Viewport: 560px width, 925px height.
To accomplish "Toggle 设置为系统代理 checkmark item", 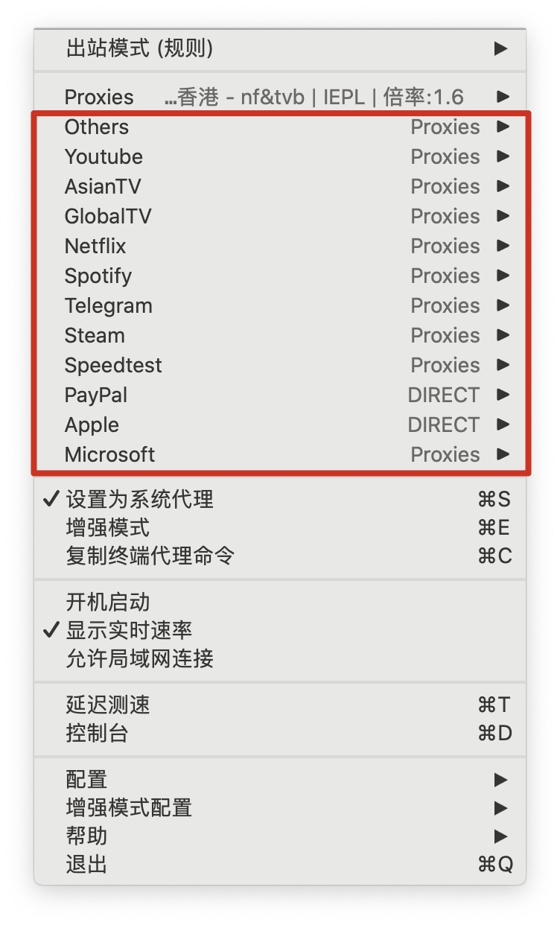I will tap(140, 499).
